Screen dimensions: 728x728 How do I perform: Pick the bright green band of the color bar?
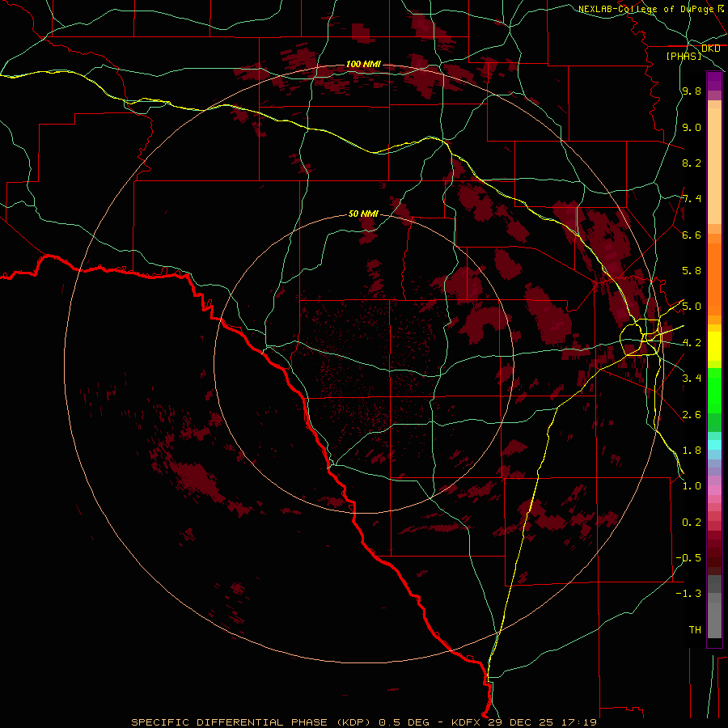[x=714, y=390]
